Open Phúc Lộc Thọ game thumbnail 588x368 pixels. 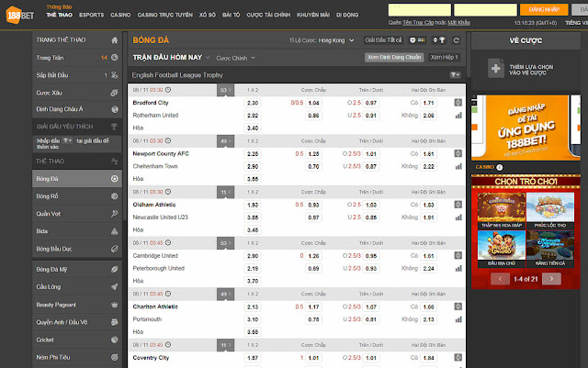pos(550,210)
